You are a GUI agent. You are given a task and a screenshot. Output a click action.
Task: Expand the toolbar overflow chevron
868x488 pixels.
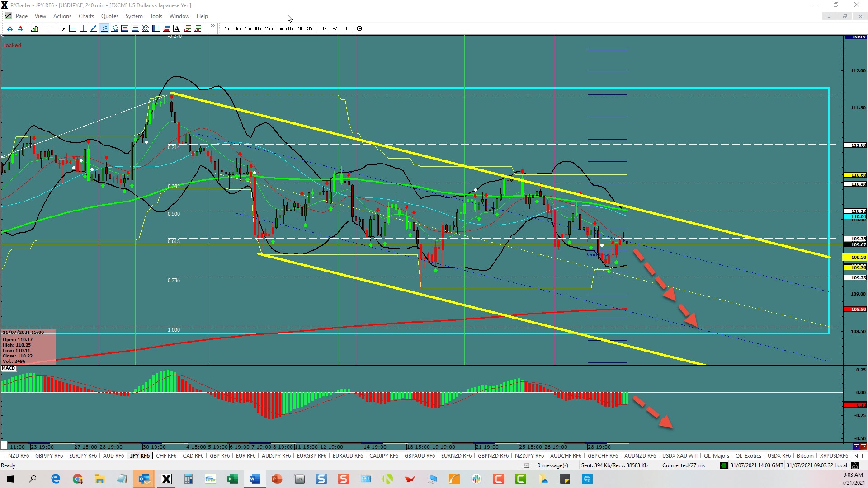click(212, 26)
